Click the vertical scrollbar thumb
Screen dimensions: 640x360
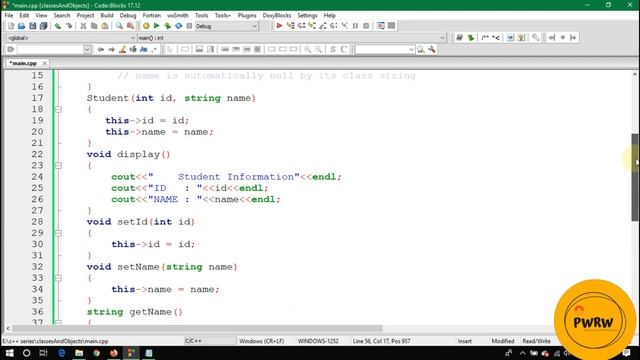click(x=635, y=177)
